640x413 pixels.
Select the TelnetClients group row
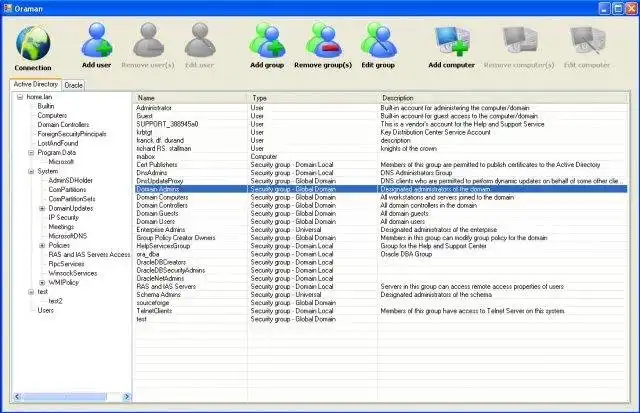[381, 311]
